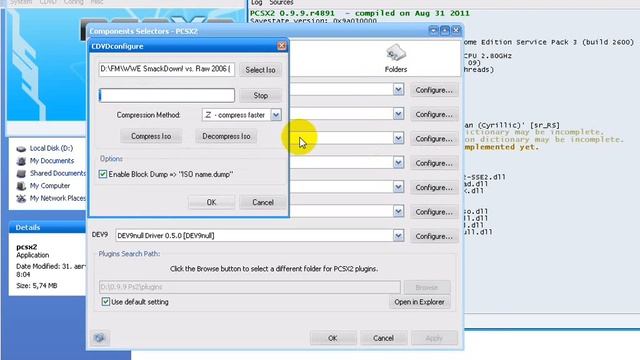Click Configure button in second plugin row
The width and height of the screenshot is (640, 360).
coord(434,115)
